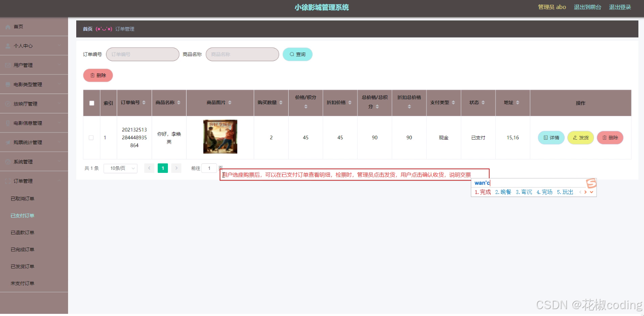Click the next page arrow in pagination
This screenshot has width=644, height=316.
click(176, 168)
